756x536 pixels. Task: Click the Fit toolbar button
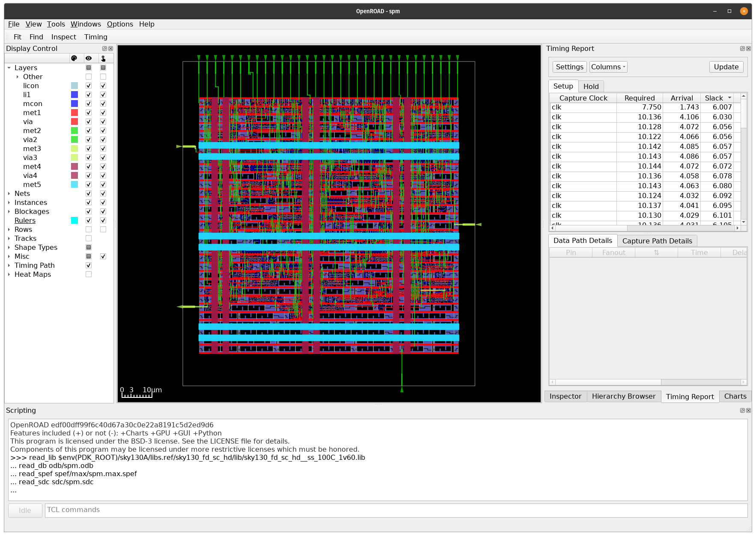18,37
